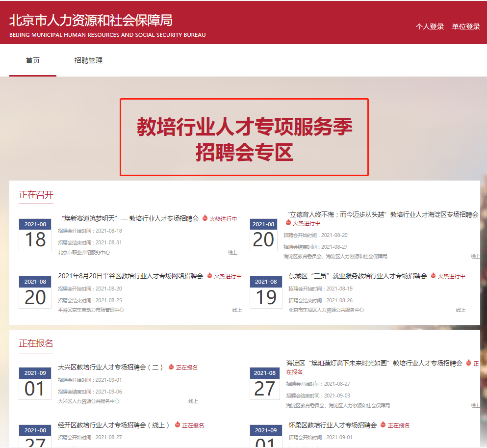This screenshot has height=448, width=487.
Task: Click 招聘会结束时间：2021-08-26
Action: [x=321, y=300]
